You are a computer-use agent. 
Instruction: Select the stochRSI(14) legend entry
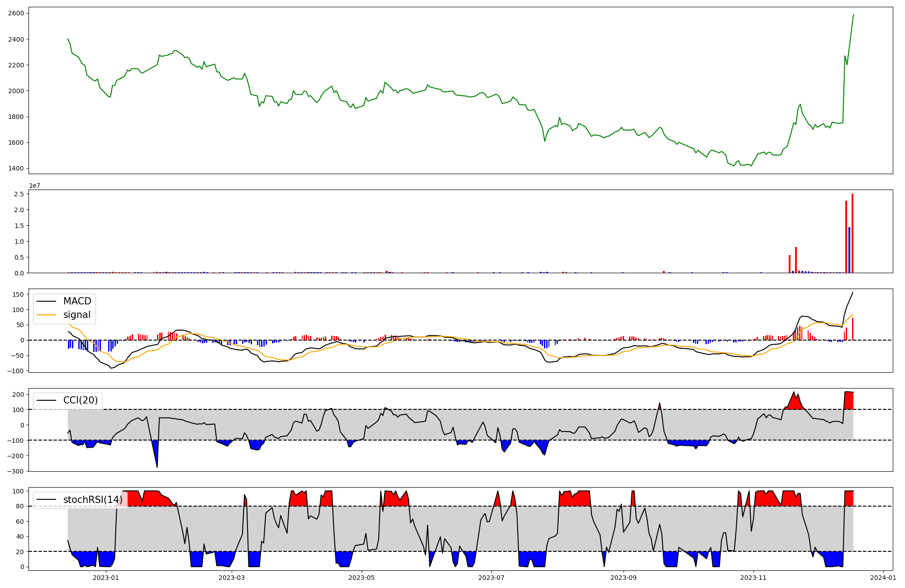[x=93, y=500]
